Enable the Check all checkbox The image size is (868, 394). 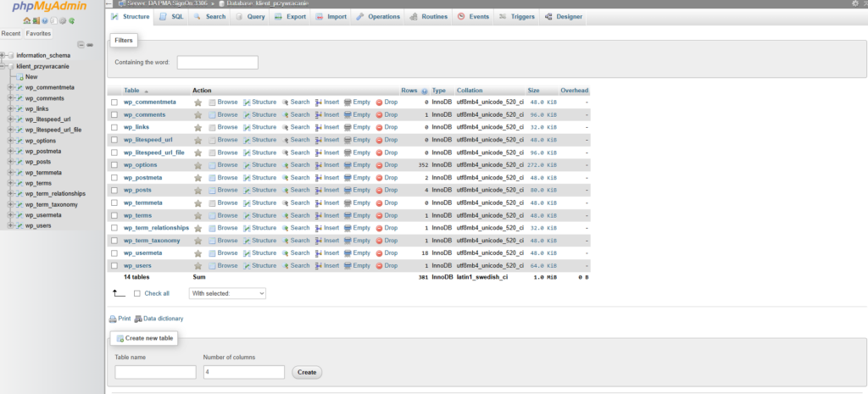tap(137, 293)
